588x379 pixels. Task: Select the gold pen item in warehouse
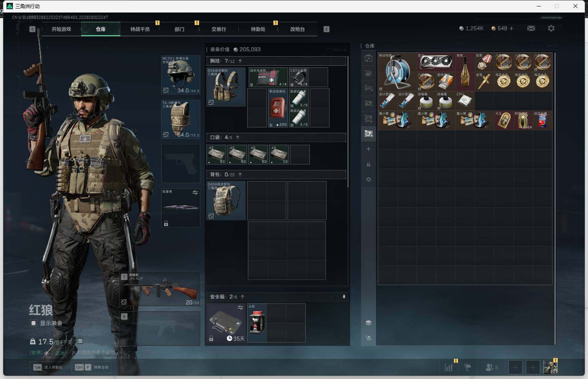(x=484, y=81)
